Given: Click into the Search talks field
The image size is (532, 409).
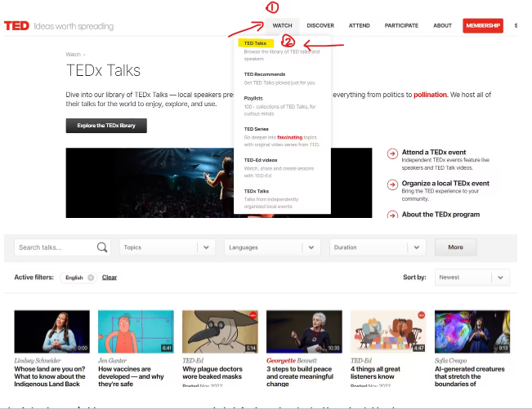Looking at the screenshot, I should (x=53, y=247).
